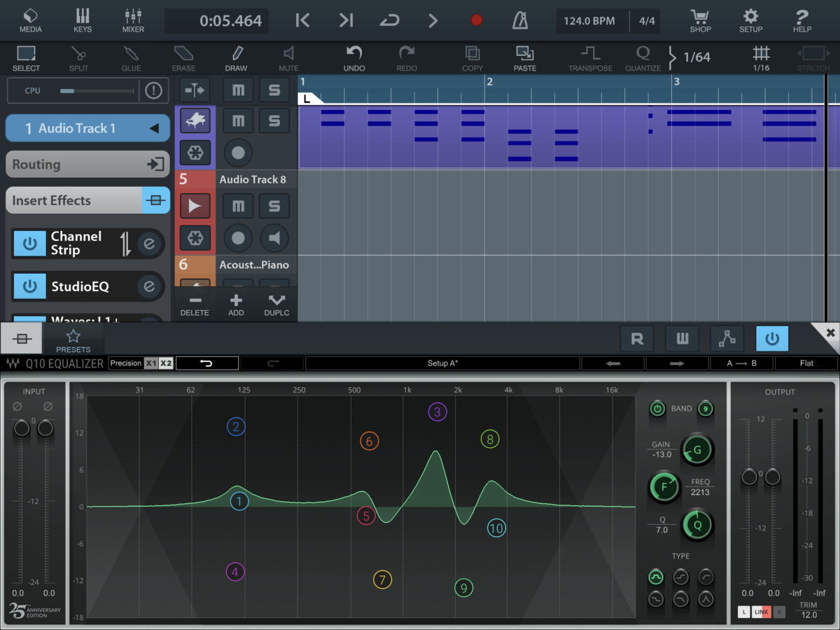Viewport: 840px width, 630px height.
Task: Expand the Routing section
Action: pyautogui.click(x=87, y=164)
